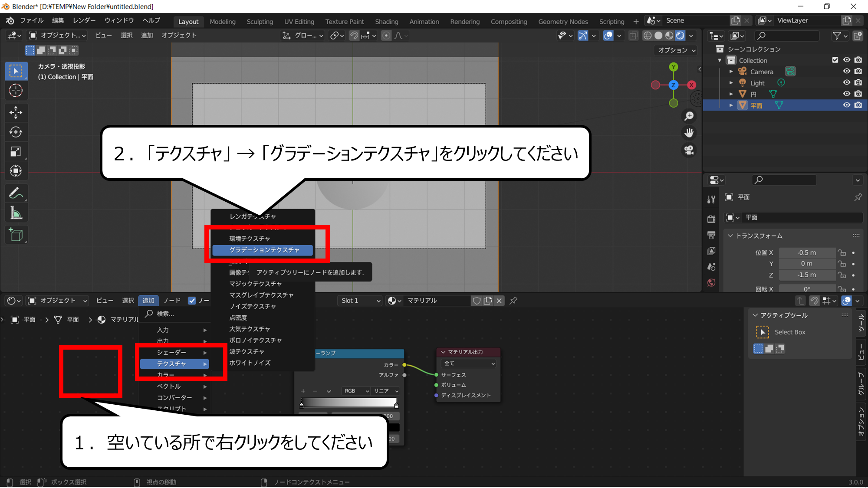Hide Light in viewport via eye icon
This screenshot has height=488, width=868.
pyautogui.click(x=847, y=82)
